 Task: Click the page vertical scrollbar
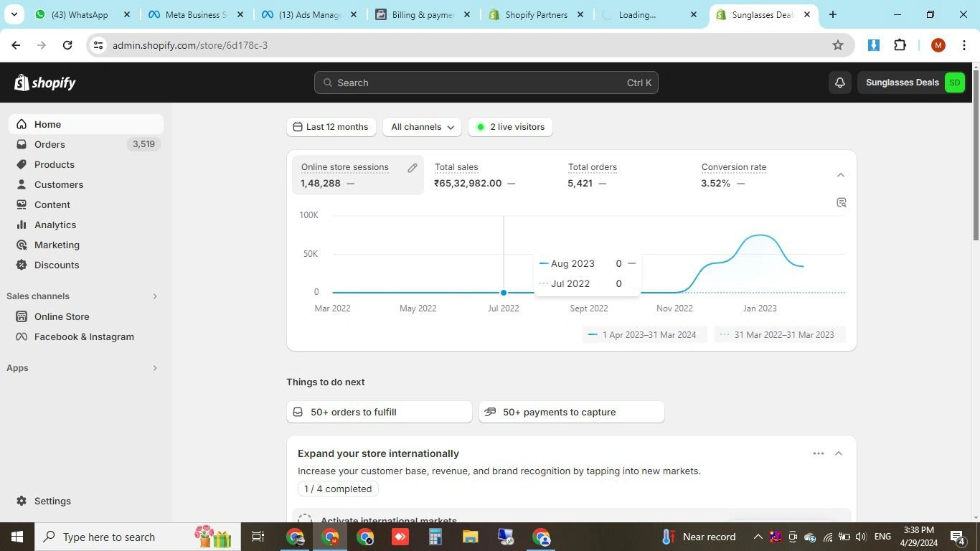coord(975,287)
